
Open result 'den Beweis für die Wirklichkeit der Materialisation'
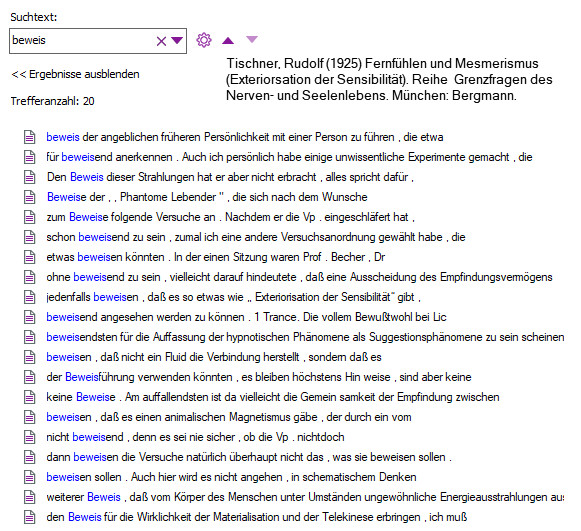[256, 517]
